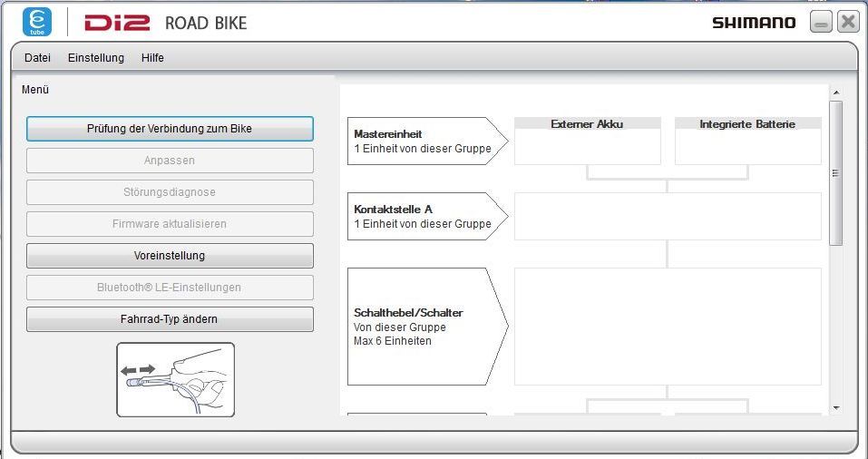Open the Einstellung menu

[96, 57]
